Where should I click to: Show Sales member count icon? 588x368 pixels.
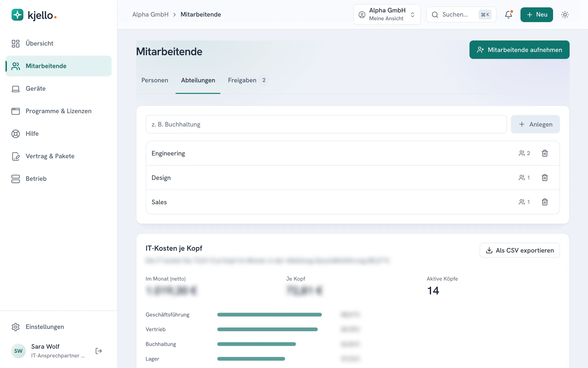[x=522, y=202]
